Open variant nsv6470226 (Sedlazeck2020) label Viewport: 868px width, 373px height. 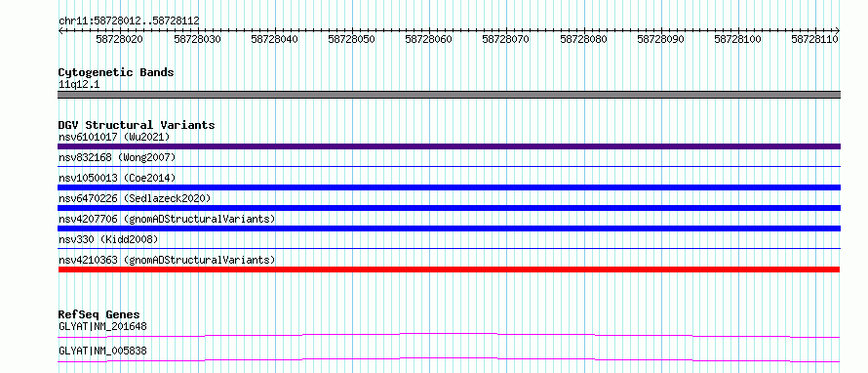135,198
